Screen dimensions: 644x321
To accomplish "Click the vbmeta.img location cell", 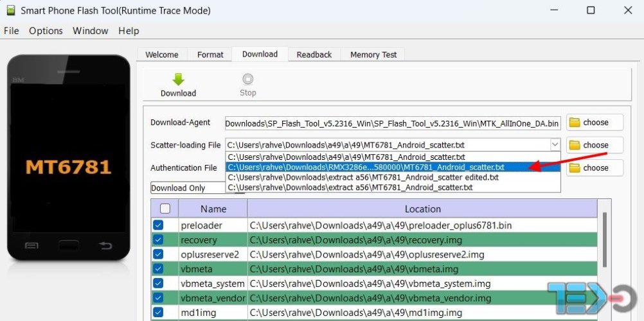I will pyautogui.click(x=423, y=269).
